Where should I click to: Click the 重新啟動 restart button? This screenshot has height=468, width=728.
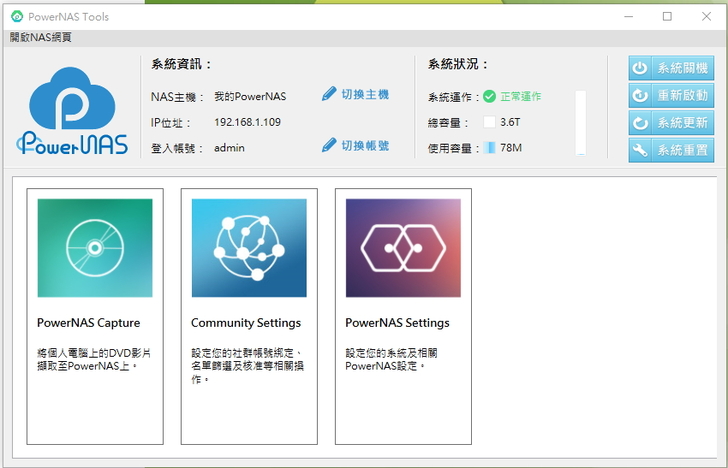(x=671, y=95)
